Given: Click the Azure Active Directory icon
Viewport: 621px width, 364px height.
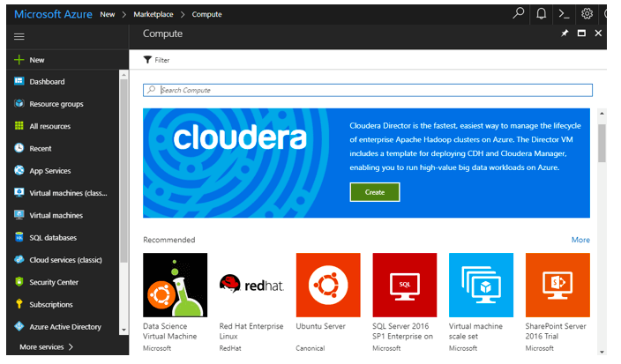Looking at the screenshot, I should point(19,326).
